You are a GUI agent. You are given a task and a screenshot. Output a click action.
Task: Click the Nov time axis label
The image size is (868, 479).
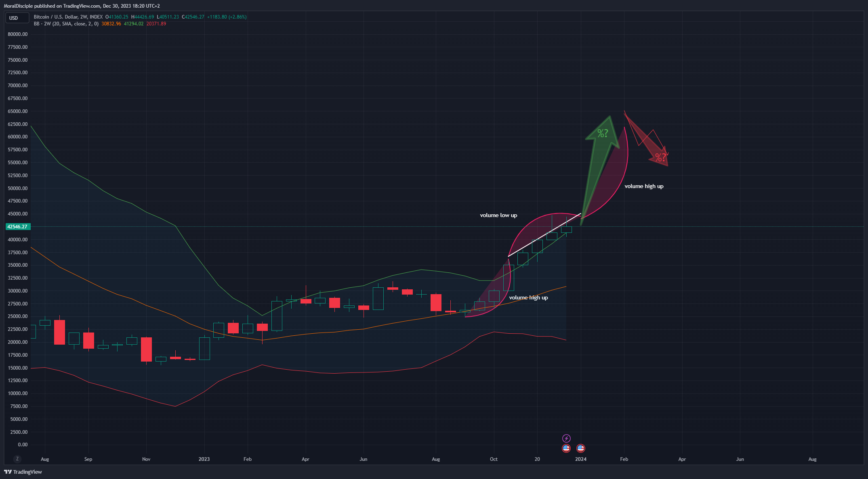[x=146, y=459]
